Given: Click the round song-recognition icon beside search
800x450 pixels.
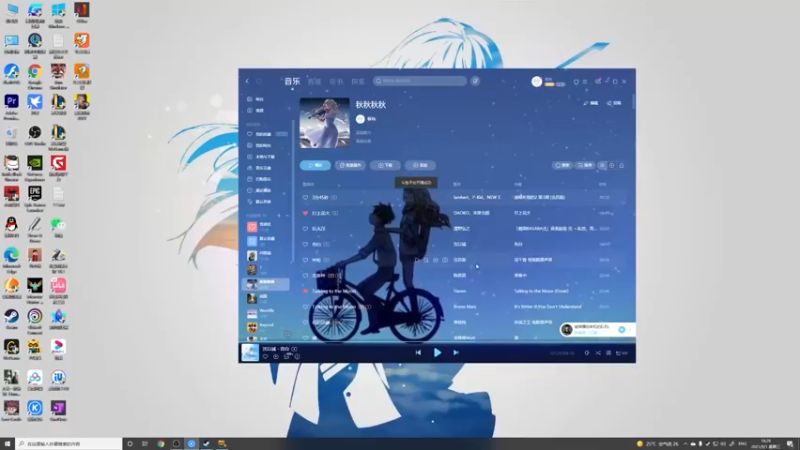Looking at the screenshot, I should (475, 81).
